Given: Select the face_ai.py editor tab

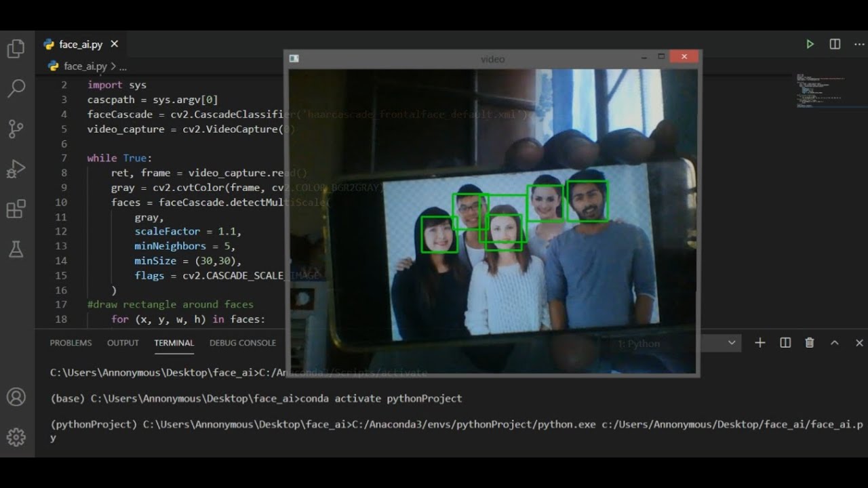Looking at the screenshot, I should pyautogui.click(x=80, y=44).
